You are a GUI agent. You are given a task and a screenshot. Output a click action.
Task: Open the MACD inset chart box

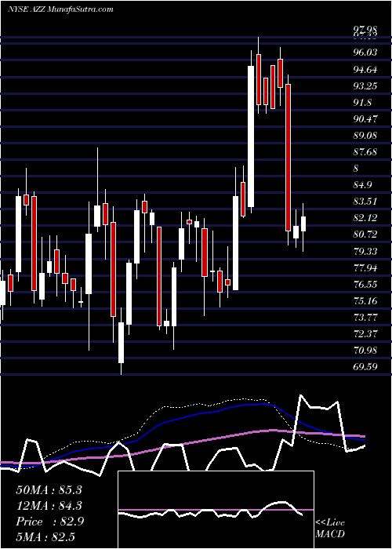pos(216,510)
